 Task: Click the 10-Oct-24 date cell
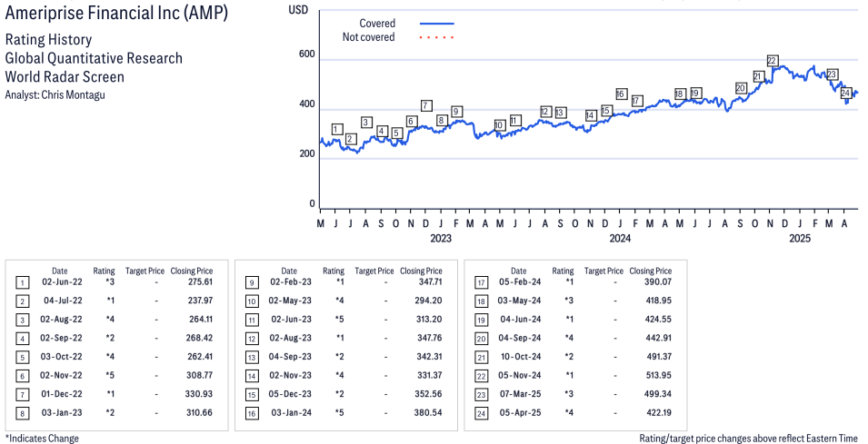click(521, 357)
